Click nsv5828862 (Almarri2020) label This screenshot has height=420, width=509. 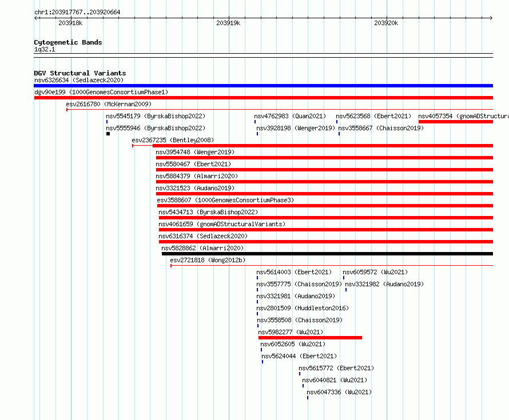(x=202, y=248)
